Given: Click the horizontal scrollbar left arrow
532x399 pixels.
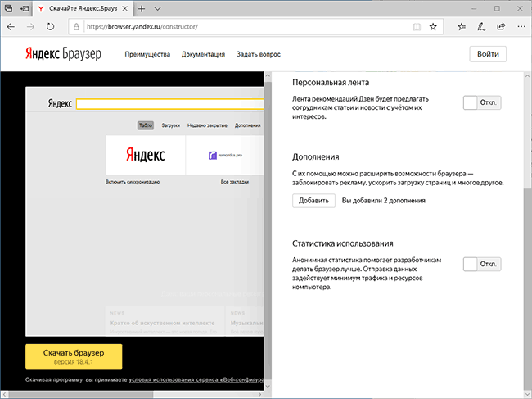Looking at the screenshot, I should click(x=4, y=395).
